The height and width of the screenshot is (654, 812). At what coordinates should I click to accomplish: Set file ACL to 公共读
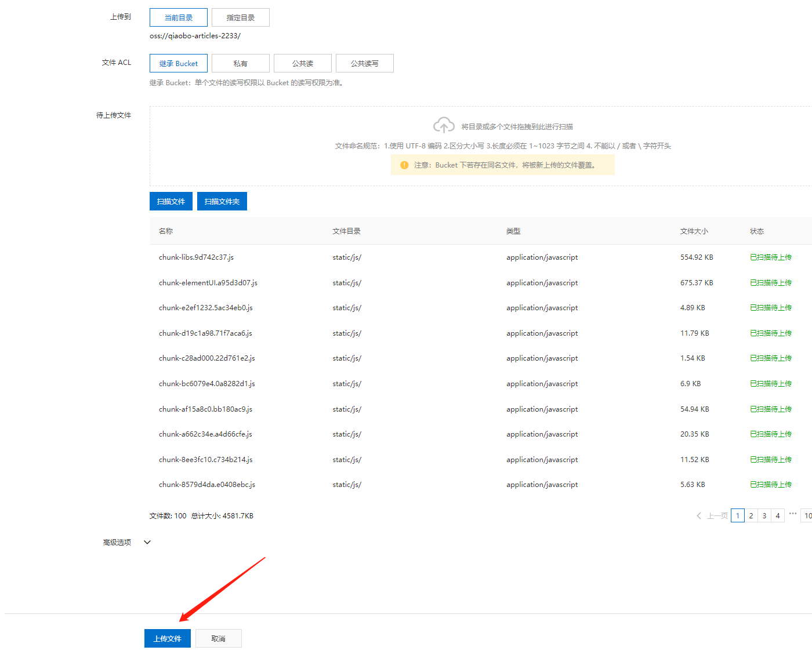pos(303,63)
